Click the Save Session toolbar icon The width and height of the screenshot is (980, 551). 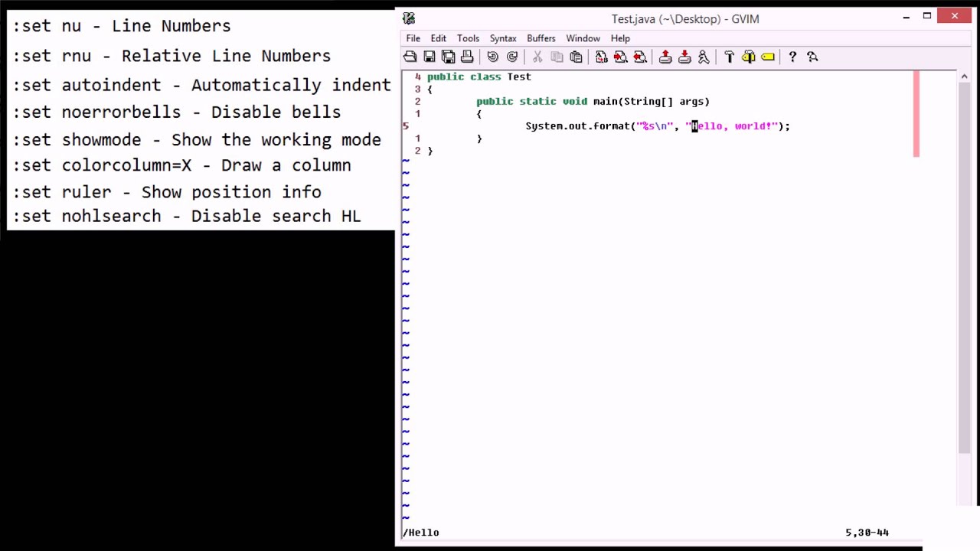click(x=684, y=57)
